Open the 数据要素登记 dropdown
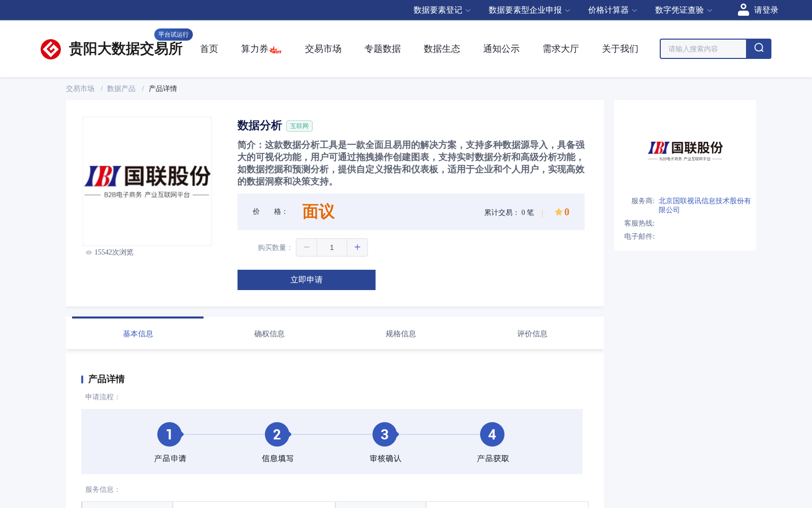This screenshot has height=508, width=812. (442, 10)
